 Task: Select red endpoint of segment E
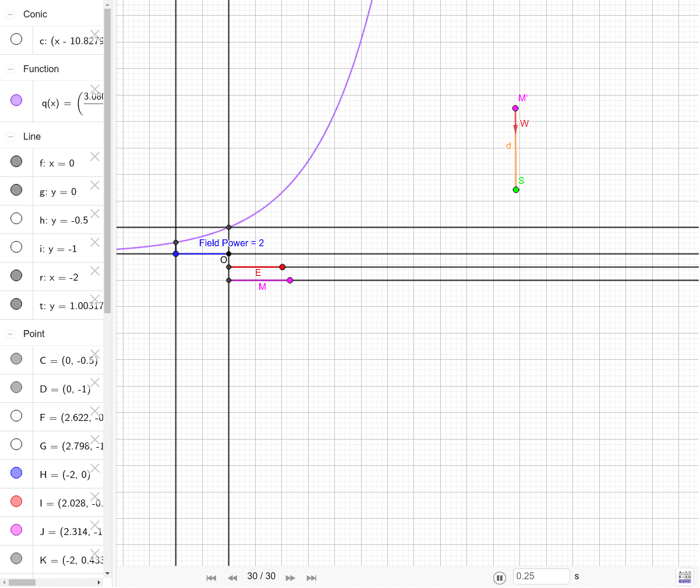point(282,267)
